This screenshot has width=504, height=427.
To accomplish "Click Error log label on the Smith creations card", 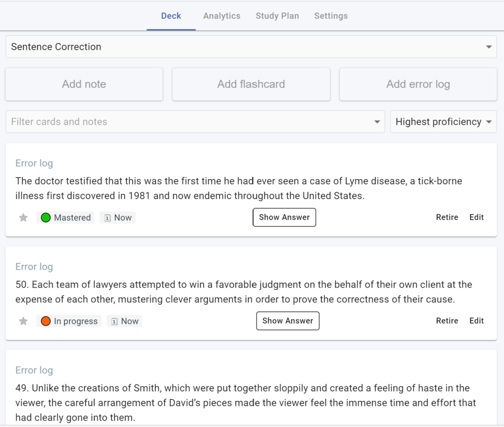I will pos(34,370).
